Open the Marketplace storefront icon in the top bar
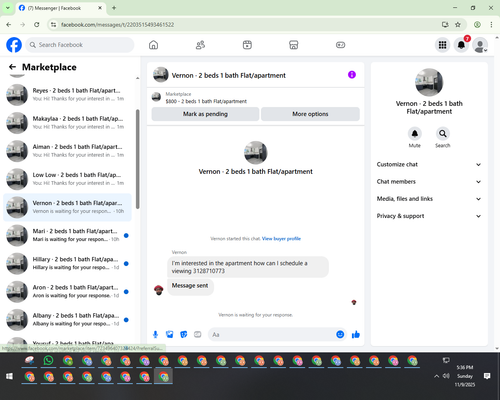500x400 pixels. 294,45
